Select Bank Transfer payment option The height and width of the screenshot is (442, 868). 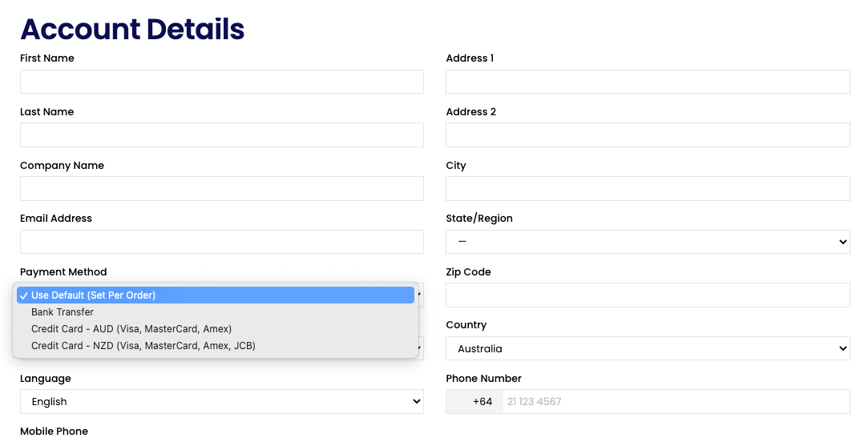coord(216,312)
